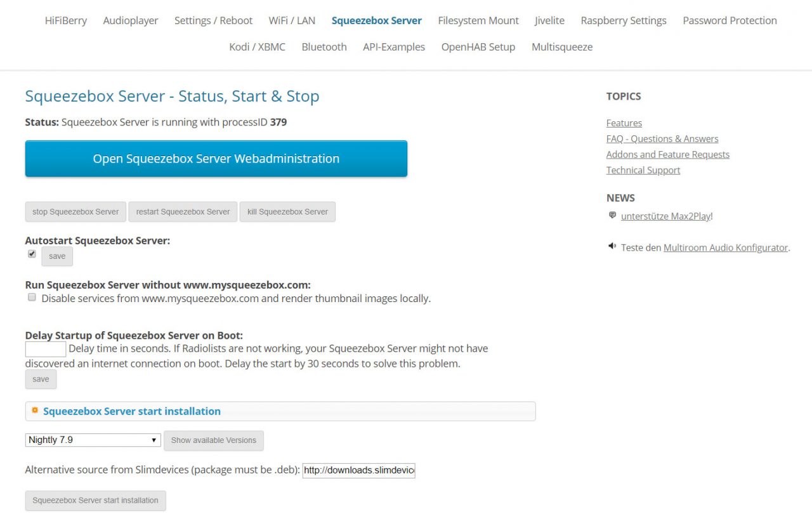Open Squeezebox Server Webadministration

click(x=216, y=159)
